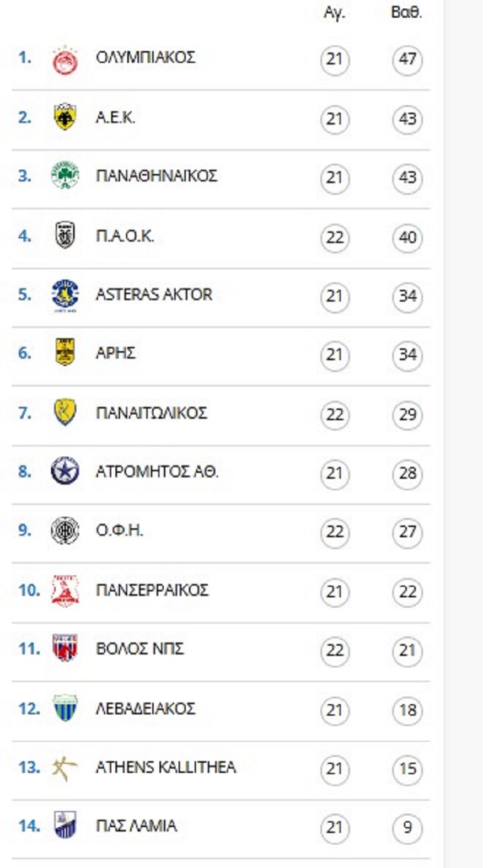Click ΠΑΣ Λαμία's 9 points badge
The width and height of the screenshot is (483, 868).
(x=408, y=828)
